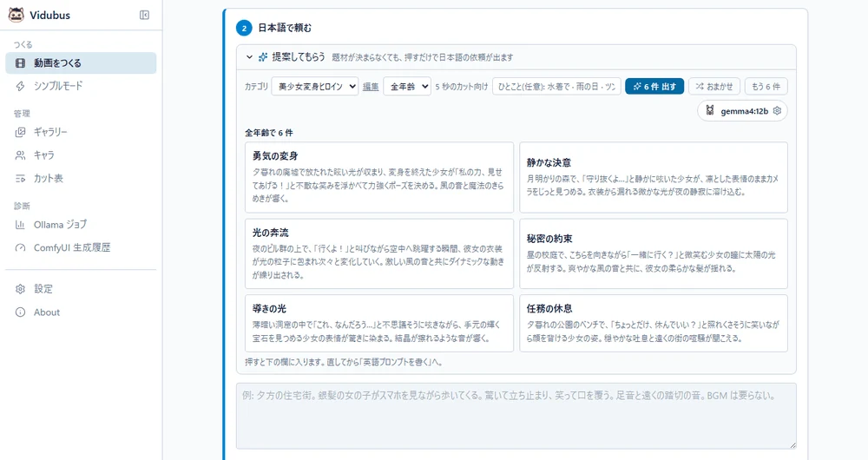The width and height of the screenshot is (868, 460).
Task: Click おまかせ shuffle button
Action: click(714, 86)
